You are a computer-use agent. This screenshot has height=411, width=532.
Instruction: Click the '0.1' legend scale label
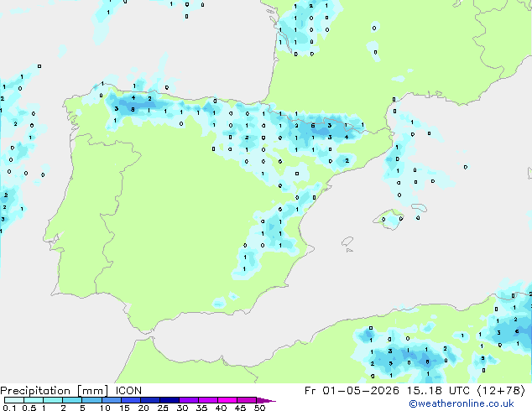pyautogui.click(x=9, y=408)
